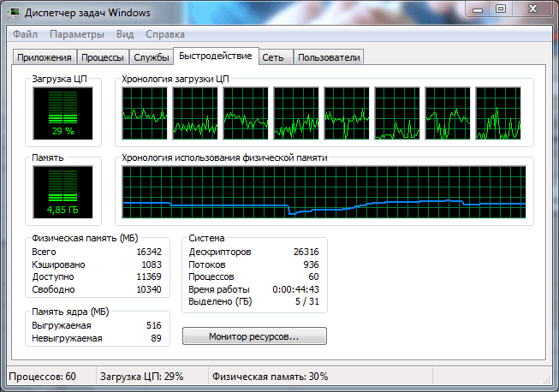Open the Параметры menu
This screenshot has height=392, width=559.
pyautogui.click(x=77, y=34)
